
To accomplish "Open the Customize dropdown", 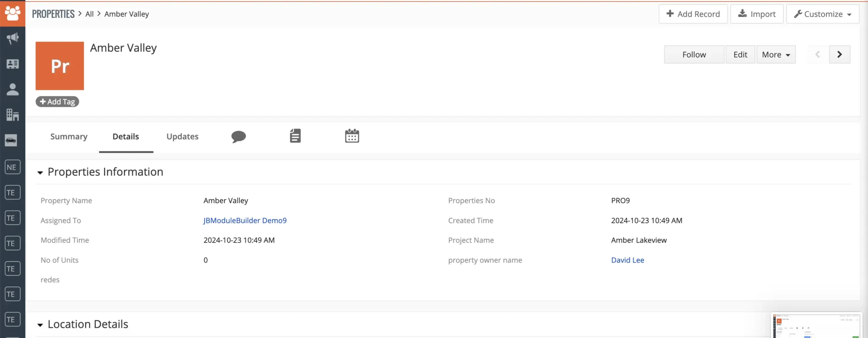I will click(x=822, y=14).
